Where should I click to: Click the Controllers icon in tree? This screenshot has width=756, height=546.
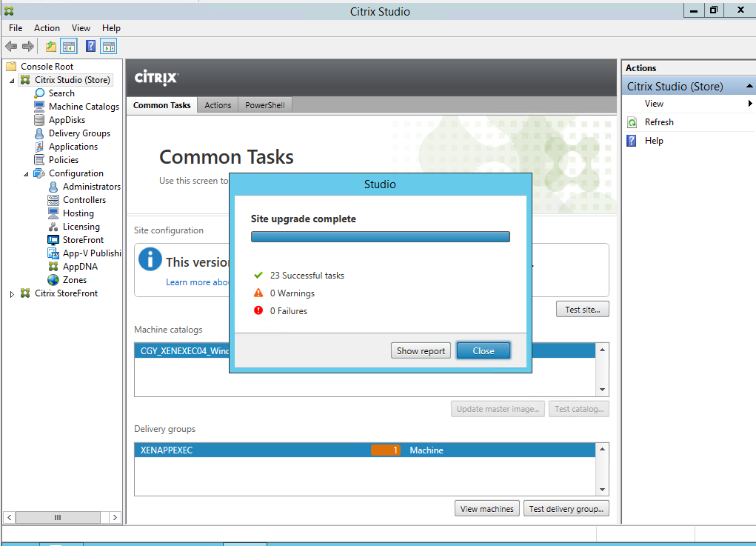click(53, 200)
